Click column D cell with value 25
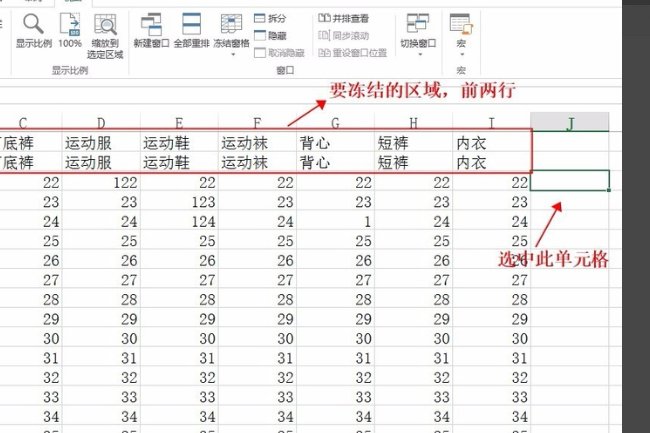The image size is (650, 433). (101, 241)
